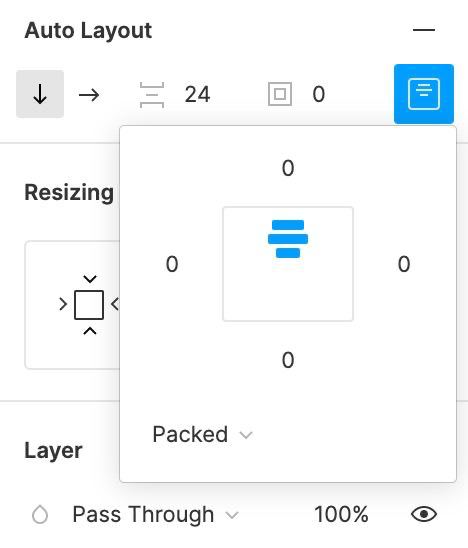
Task: Click the bottom padding value 0
Action: (x=288, y=360)
